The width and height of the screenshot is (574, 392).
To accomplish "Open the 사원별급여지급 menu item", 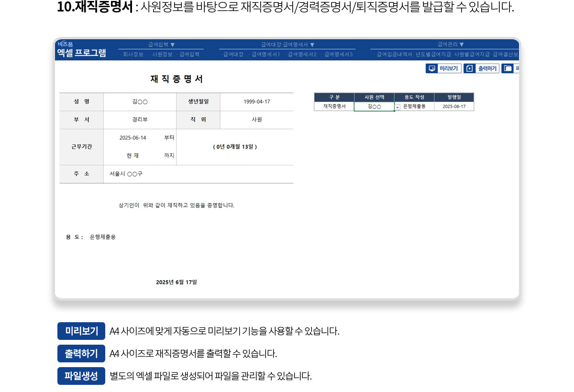I will click(x=472, y=54).
